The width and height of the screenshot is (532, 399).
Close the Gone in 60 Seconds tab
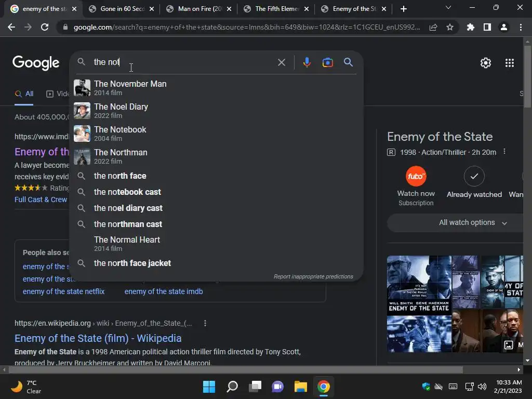tap(152, 9)
